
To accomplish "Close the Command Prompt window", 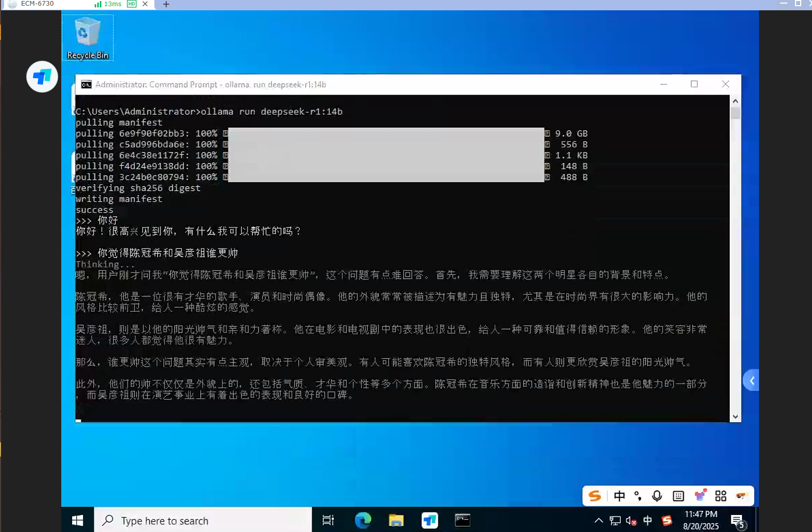I will tap(726, 84).
